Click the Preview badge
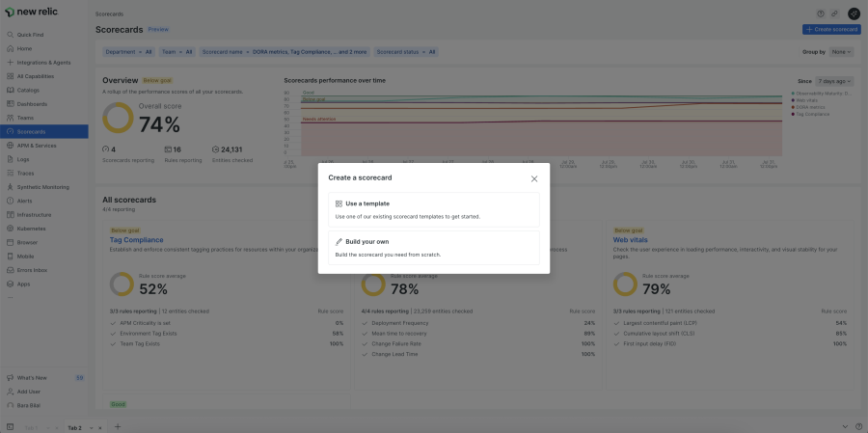 158,29
